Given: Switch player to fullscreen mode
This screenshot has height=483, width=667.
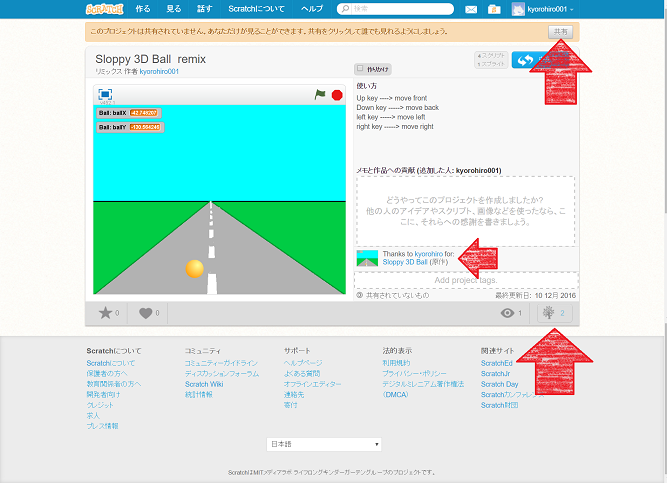Looking at the screenshot, I should [105, 94].
